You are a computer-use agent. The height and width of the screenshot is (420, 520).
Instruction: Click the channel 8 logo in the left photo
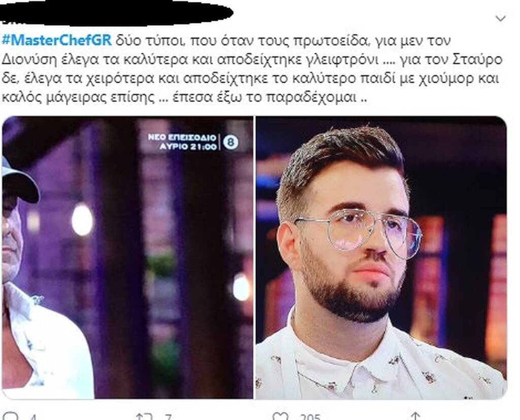pyautogui.click(x=231, y=142)
